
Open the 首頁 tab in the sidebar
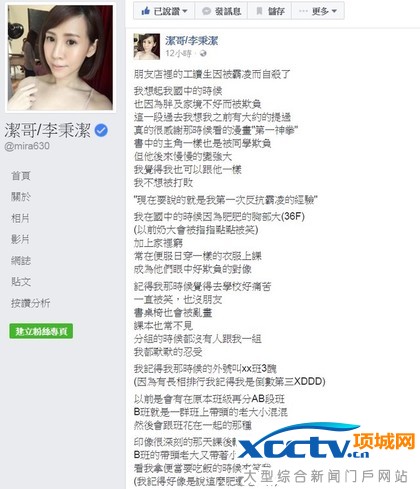(x=21, y=176)
